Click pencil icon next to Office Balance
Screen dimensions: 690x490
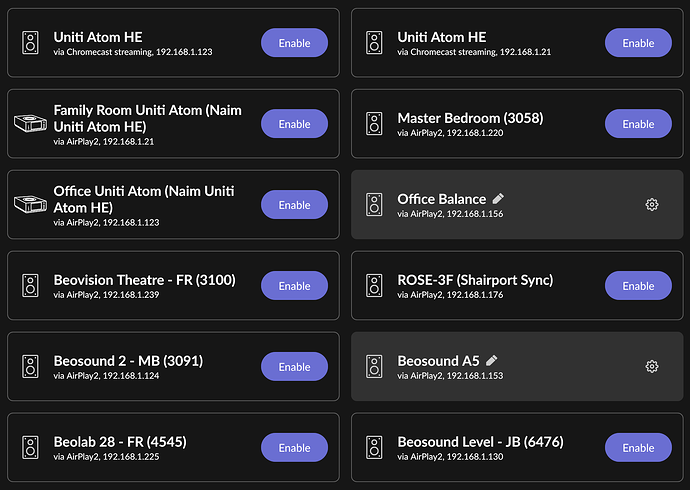pyautogui.click(x=498, y=199)
